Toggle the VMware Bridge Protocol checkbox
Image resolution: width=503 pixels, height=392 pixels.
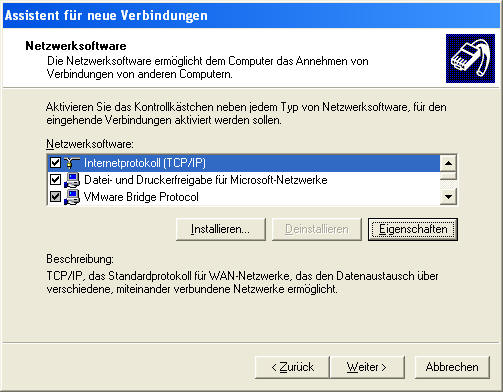pos(55,197)
